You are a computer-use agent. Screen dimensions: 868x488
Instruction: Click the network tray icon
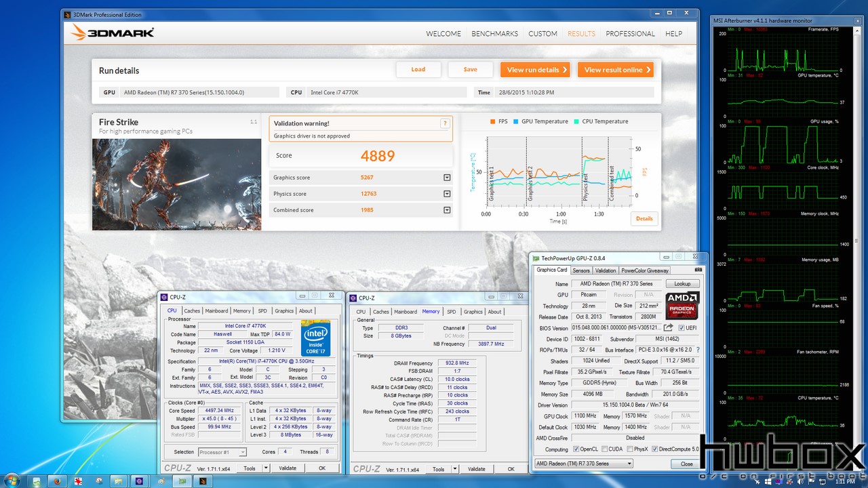(823, 482)
